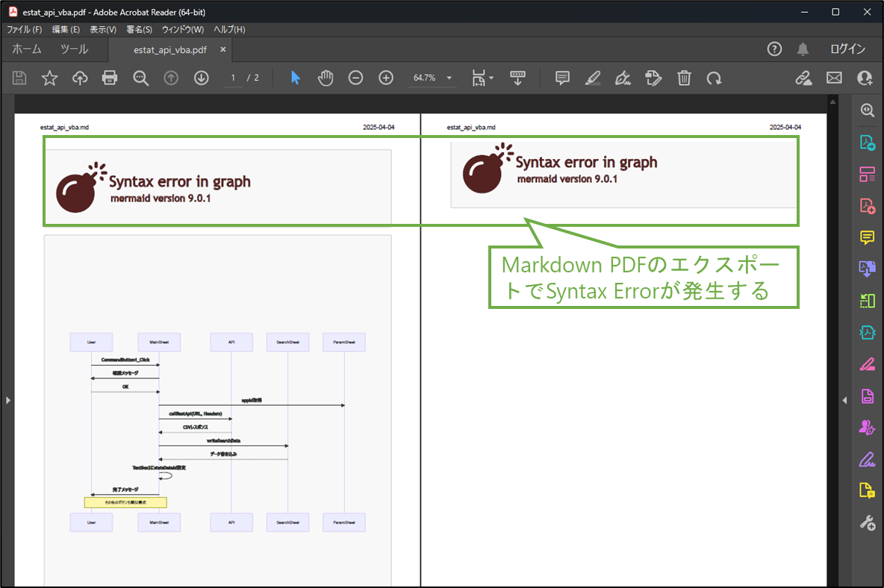Image resolution: width=884 pixels, height=588 pixels.
Task: Click the ログイン button
Action: [847, 49]
